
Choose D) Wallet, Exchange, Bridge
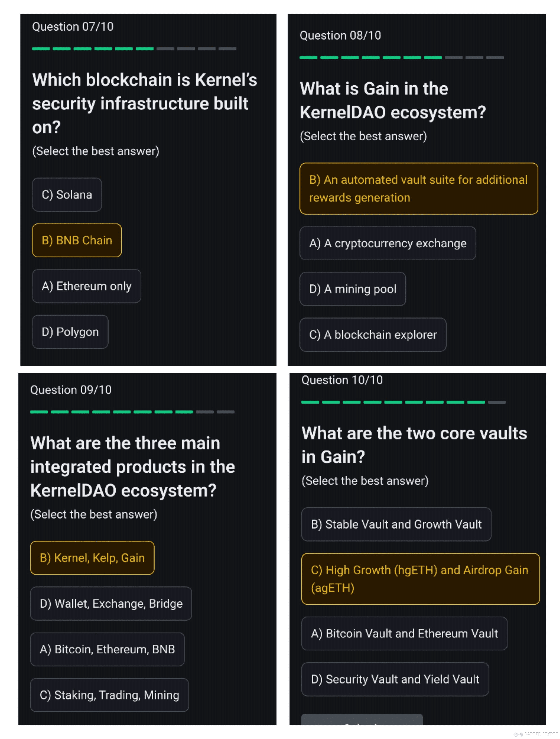111,603
